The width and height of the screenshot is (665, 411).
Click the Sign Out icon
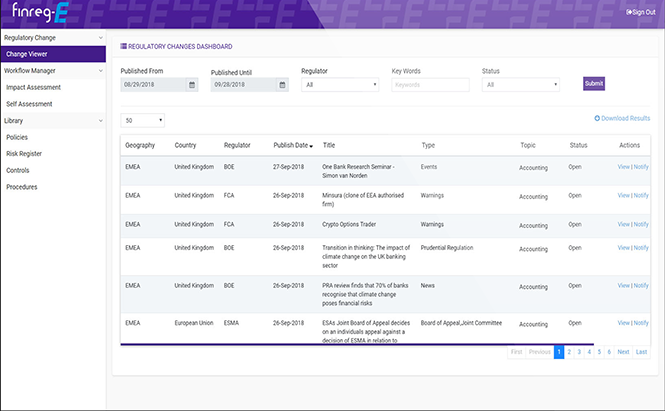pos(629,12)
